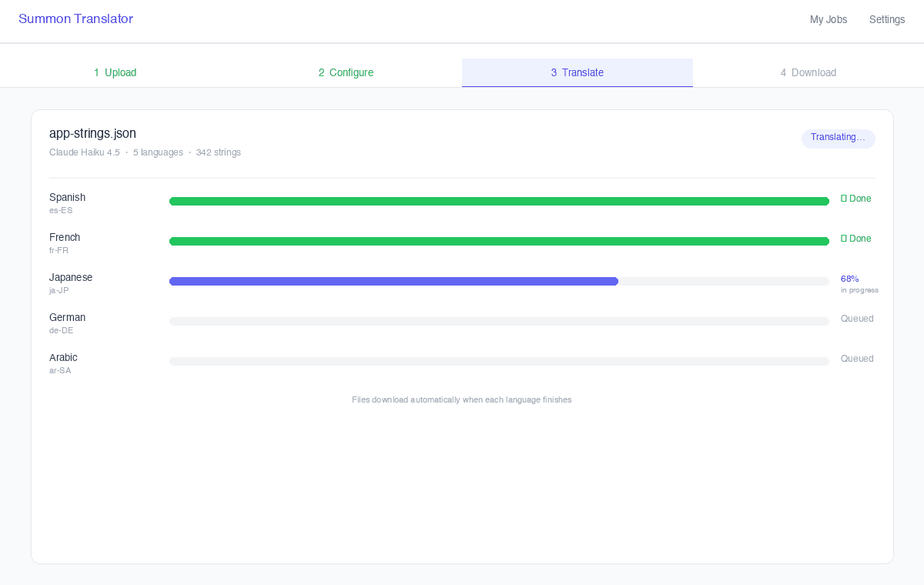
Task: Click the Summon Translator logo
Action: click(x=75, y=18)
